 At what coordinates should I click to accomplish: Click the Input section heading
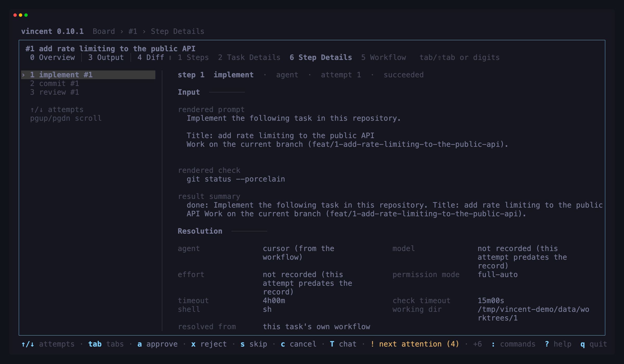[189, 92]
